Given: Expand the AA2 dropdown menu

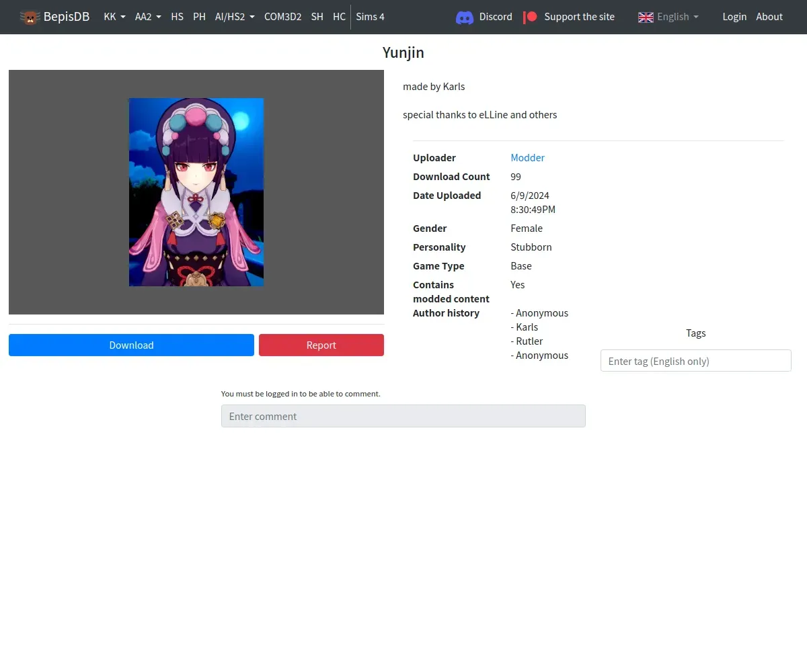Looking at the screenshot, I should [x=148, y=17].
